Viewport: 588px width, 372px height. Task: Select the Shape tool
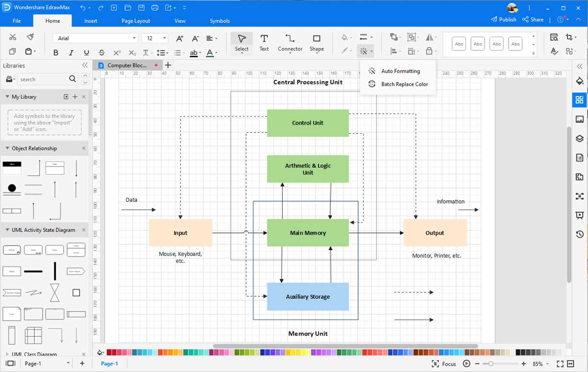pyautogui.click(x=317, y=43)
